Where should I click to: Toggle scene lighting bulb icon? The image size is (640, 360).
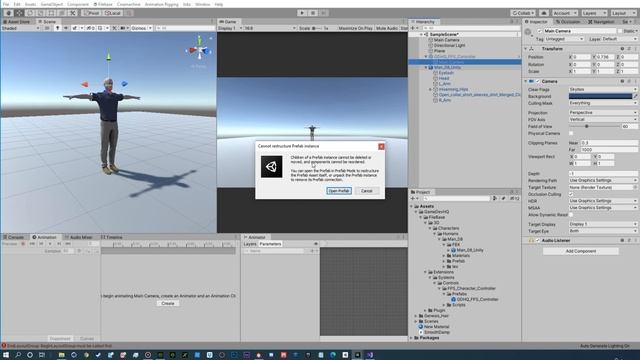pos(58,28)
